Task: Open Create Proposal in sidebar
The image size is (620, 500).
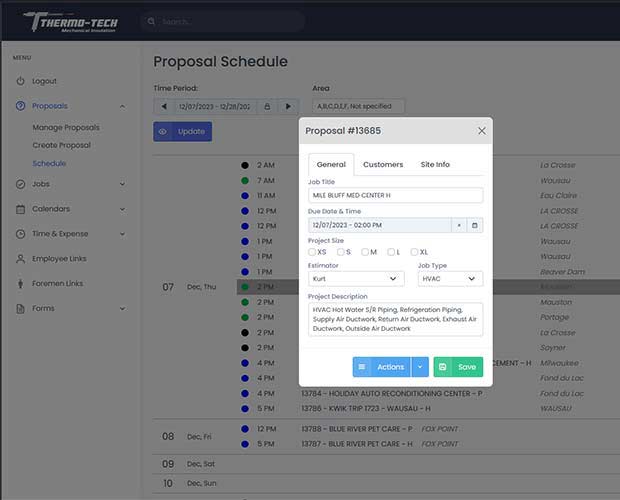Action: pyautogui.click(x=62, y=145)
